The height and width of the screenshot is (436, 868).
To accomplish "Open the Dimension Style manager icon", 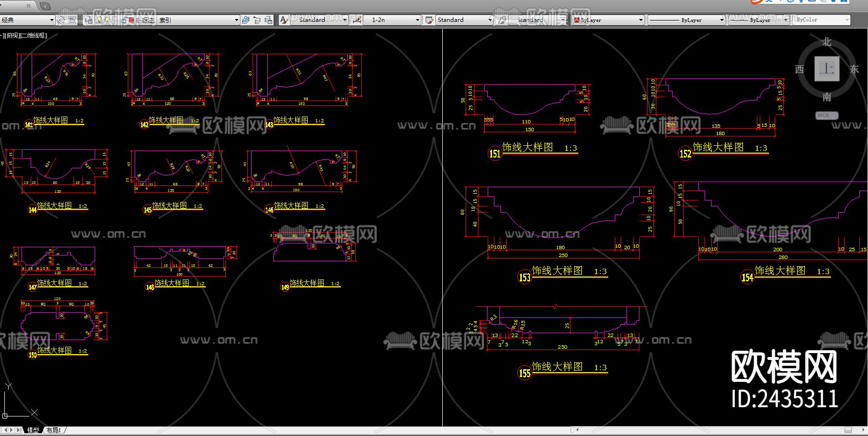I will (357, 20).
